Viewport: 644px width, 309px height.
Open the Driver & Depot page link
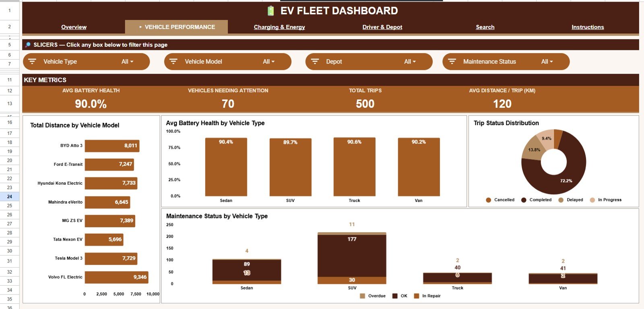tap(382, 27)
